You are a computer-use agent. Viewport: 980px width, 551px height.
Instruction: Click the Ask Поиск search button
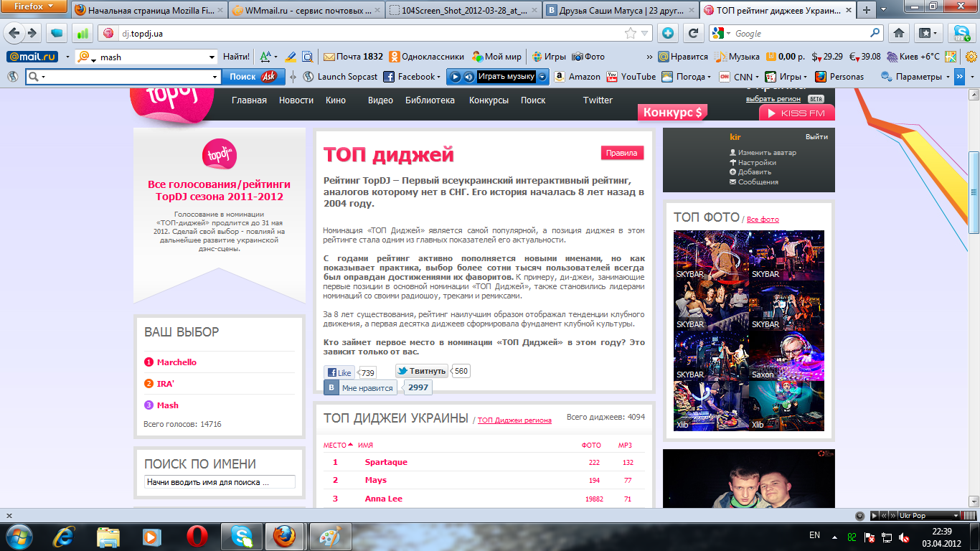253,77
